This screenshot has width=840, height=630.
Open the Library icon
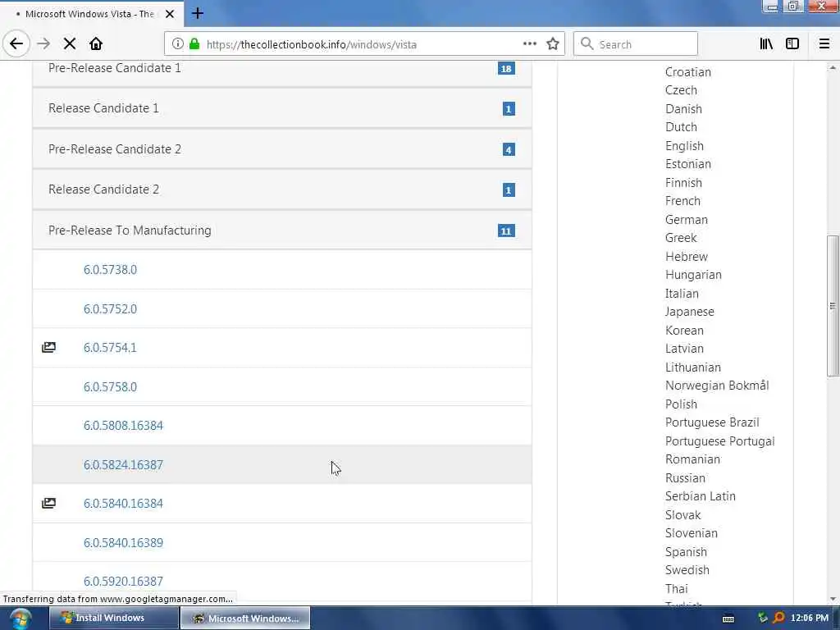pos(766,44)
